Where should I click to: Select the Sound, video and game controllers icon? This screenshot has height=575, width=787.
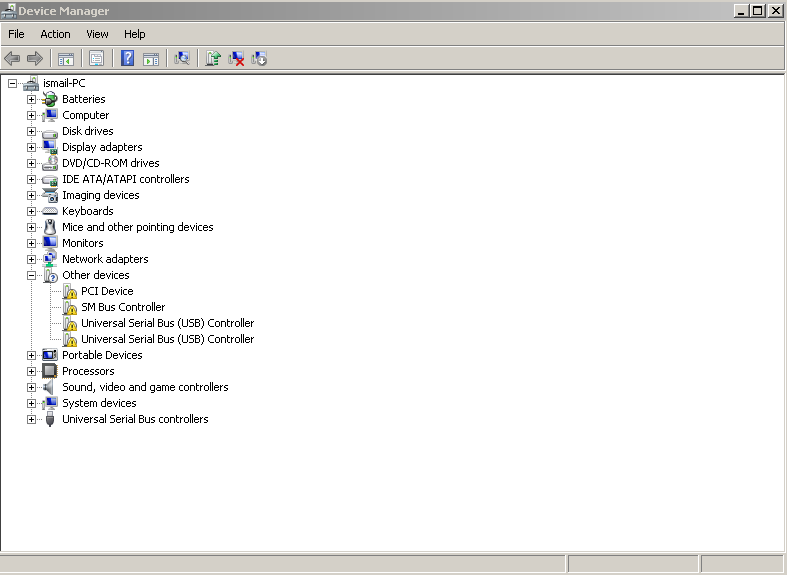coord(49,387)
